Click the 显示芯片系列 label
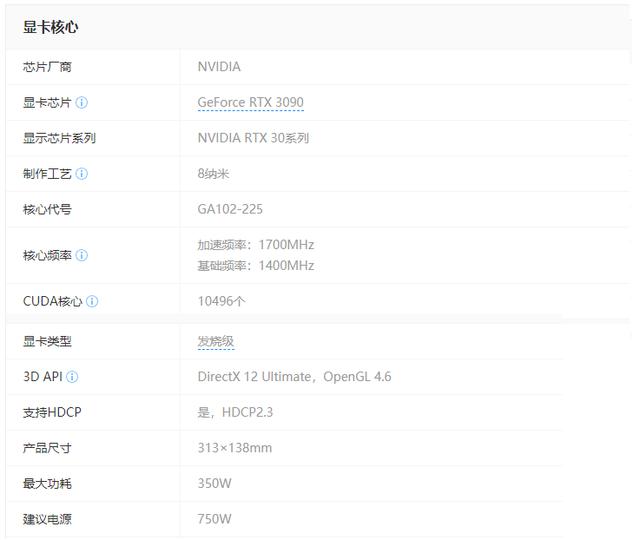The height and width of the screenshot is (540, 640). (x=60, y=138)
